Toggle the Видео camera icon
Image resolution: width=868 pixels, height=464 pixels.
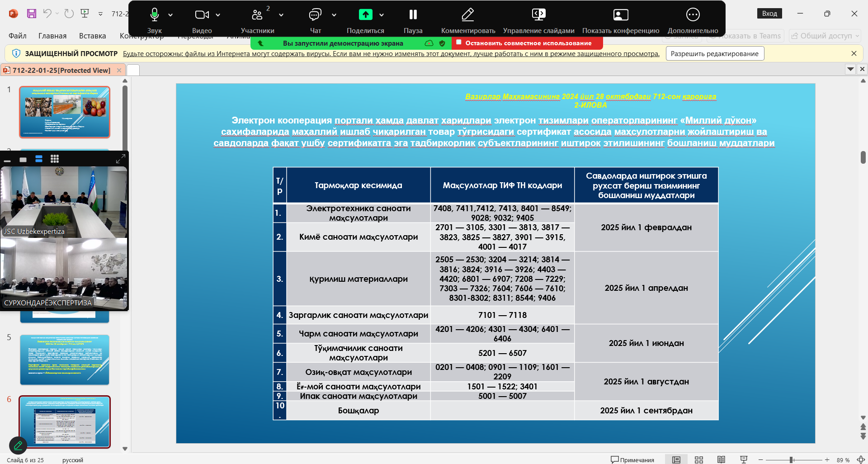202,14
